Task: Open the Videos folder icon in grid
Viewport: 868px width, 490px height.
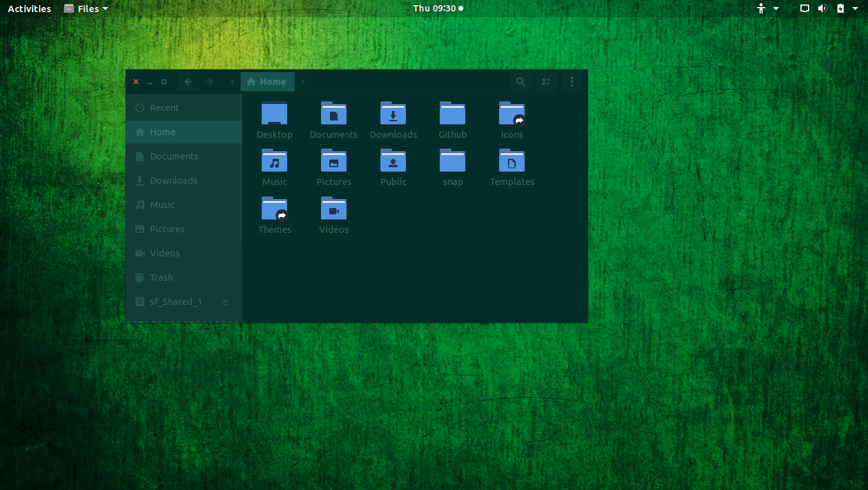Action: (x=334, y=209)
